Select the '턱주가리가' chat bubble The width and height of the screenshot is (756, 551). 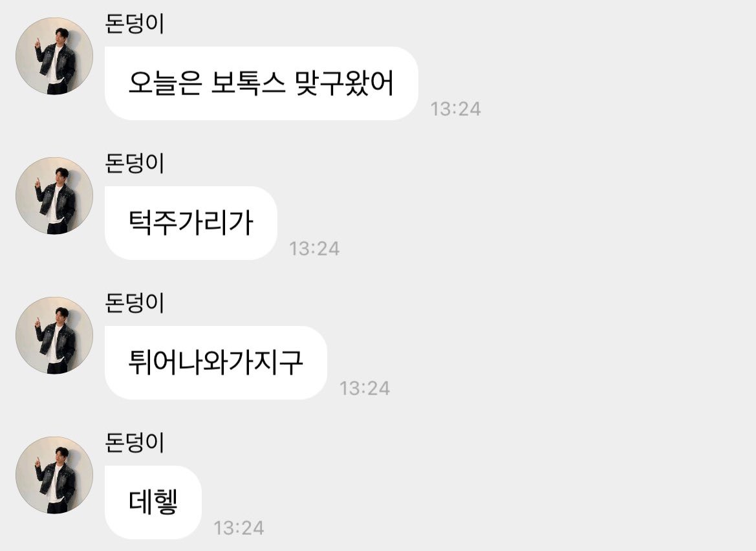191,223
